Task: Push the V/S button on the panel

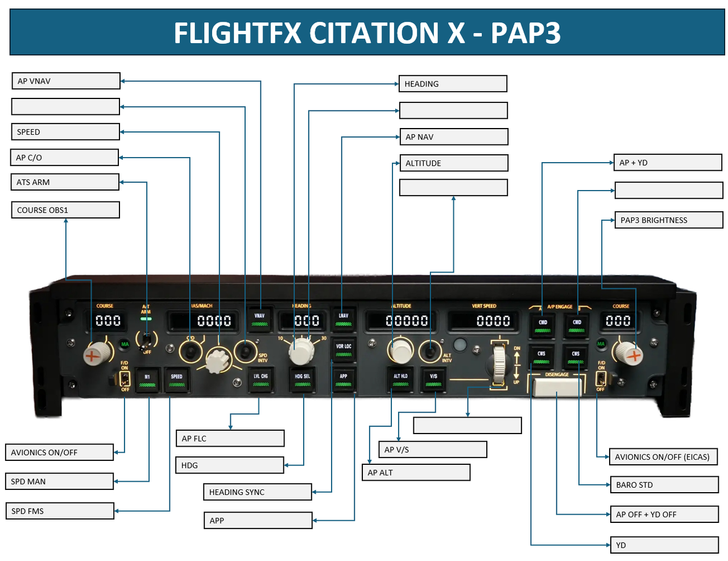Action: [433, 379]
